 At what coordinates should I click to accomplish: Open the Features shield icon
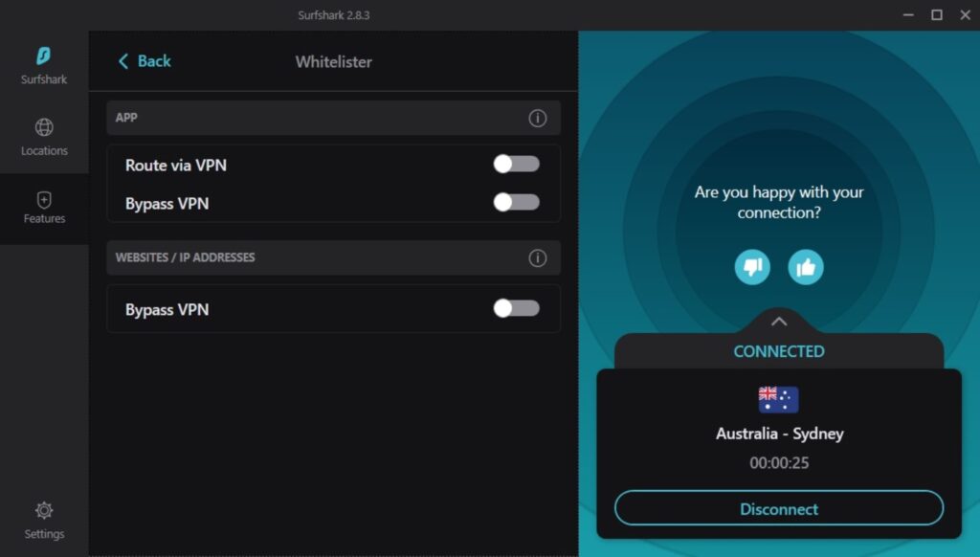(x=44, y=199)
